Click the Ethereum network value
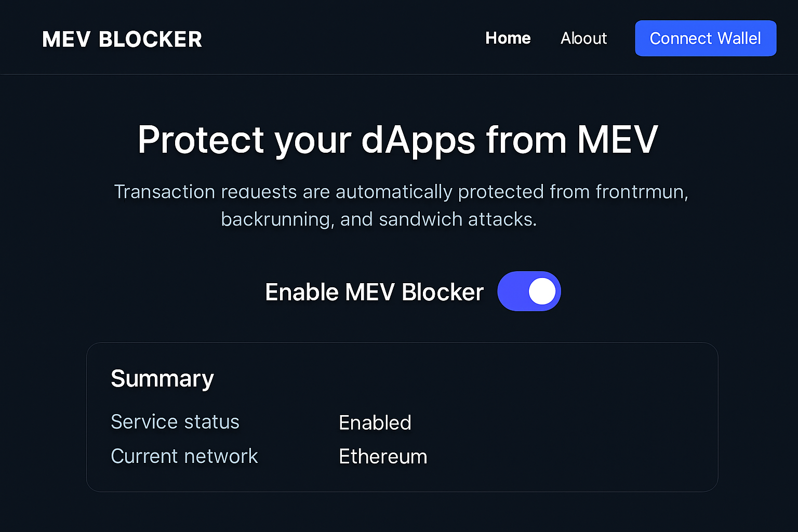Image resolution: width=798 pixels, height=532 pixels. pos(382,456)
